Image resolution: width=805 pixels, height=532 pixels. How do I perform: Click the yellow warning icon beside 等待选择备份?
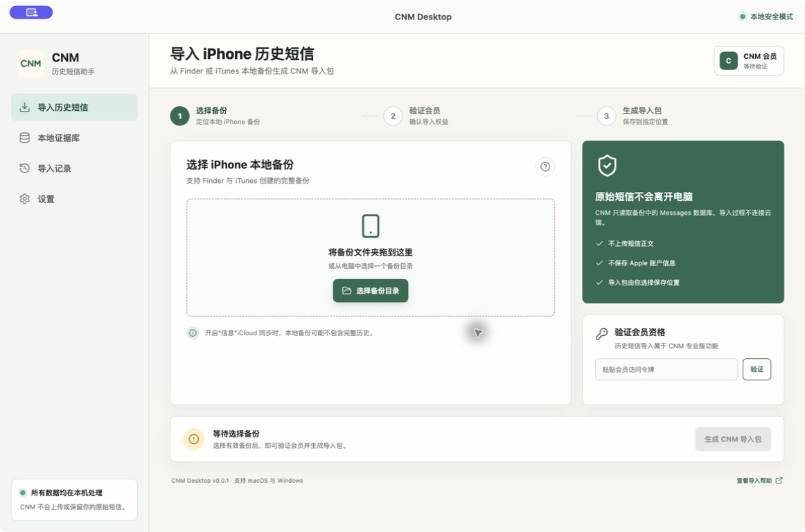pos(193,439)
